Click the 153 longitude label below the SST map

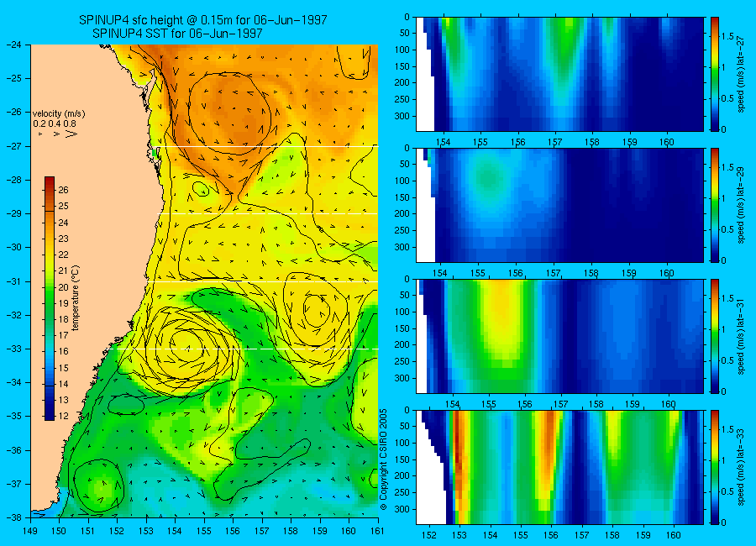146,531
